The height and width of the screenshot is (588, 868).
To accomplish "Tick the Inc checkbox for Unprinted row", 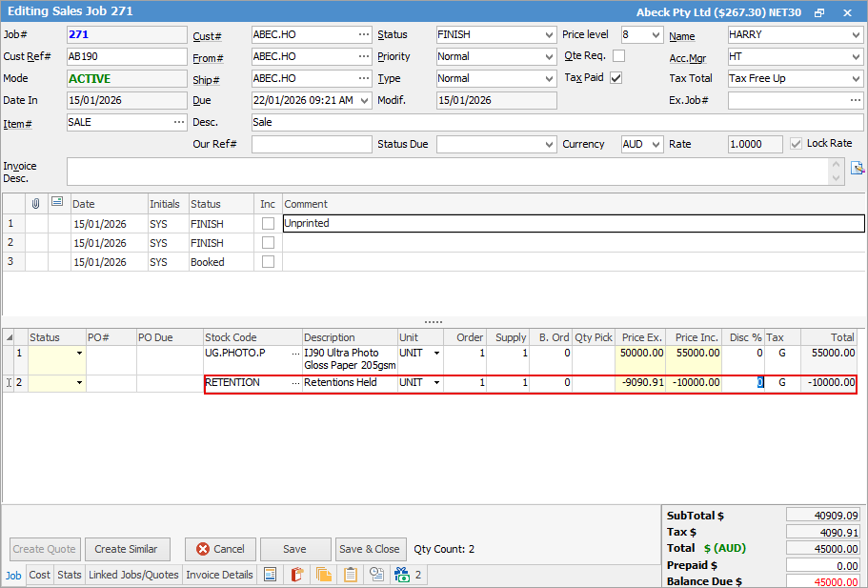I will (268, 224).
